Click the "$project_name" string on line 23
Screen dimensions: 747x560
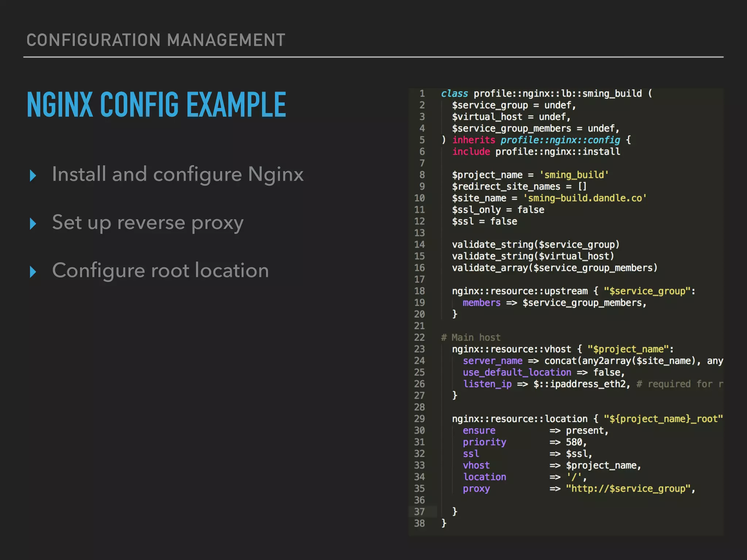(x=628, y=349)
